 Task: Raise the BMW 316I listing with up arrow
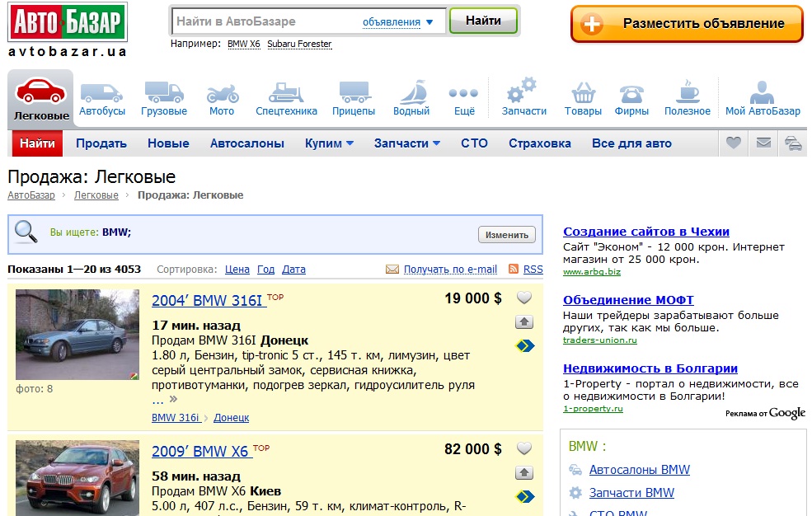coord(524,322)
